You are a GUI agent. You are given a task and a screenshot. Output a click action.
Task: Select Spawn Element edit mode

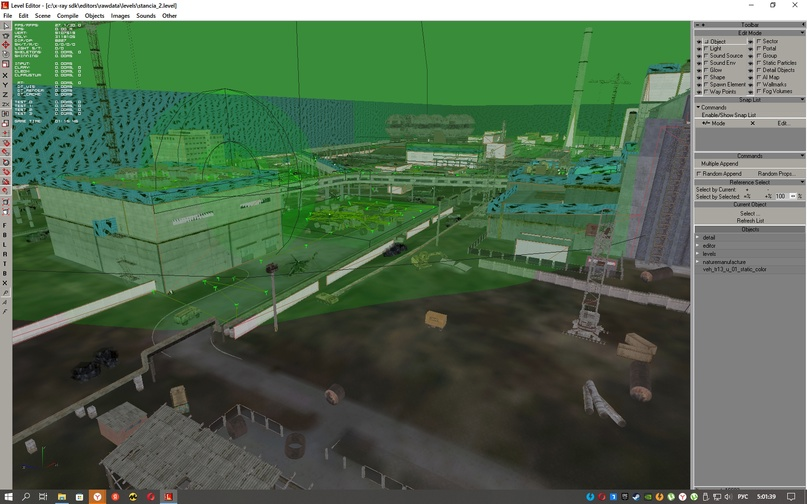pos(725,84)
